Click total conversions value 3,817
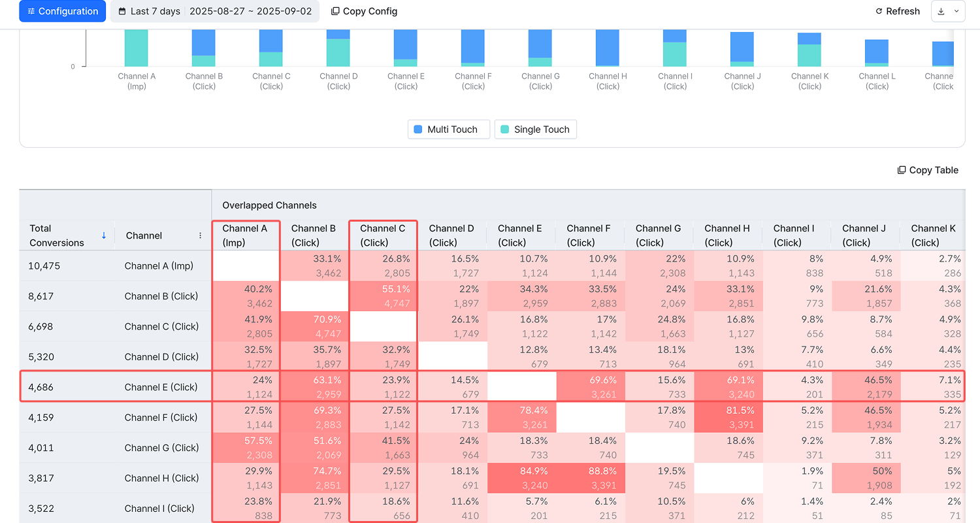Viewport: 980px width, 523px height. tap(41, 478)
